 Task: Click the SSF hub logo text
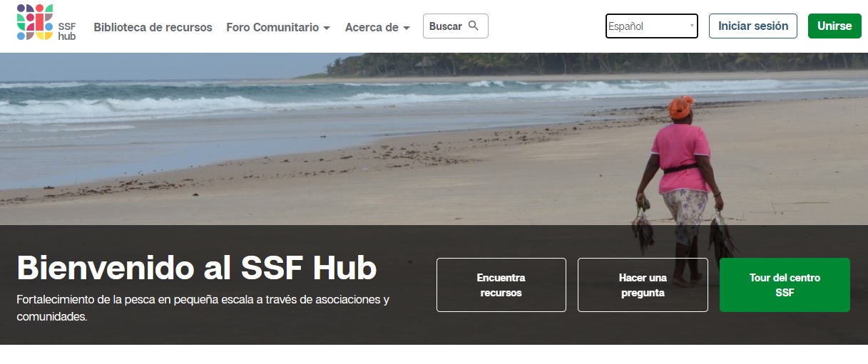pos(67,31)
